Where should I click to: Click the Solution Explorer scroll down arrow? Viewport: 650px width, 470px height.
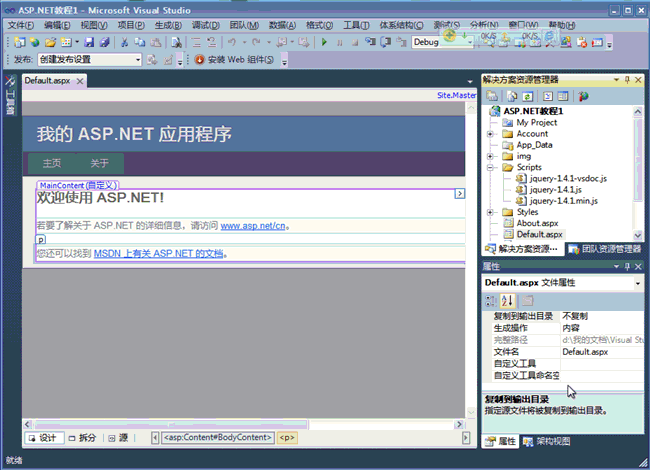pos(638,235)
